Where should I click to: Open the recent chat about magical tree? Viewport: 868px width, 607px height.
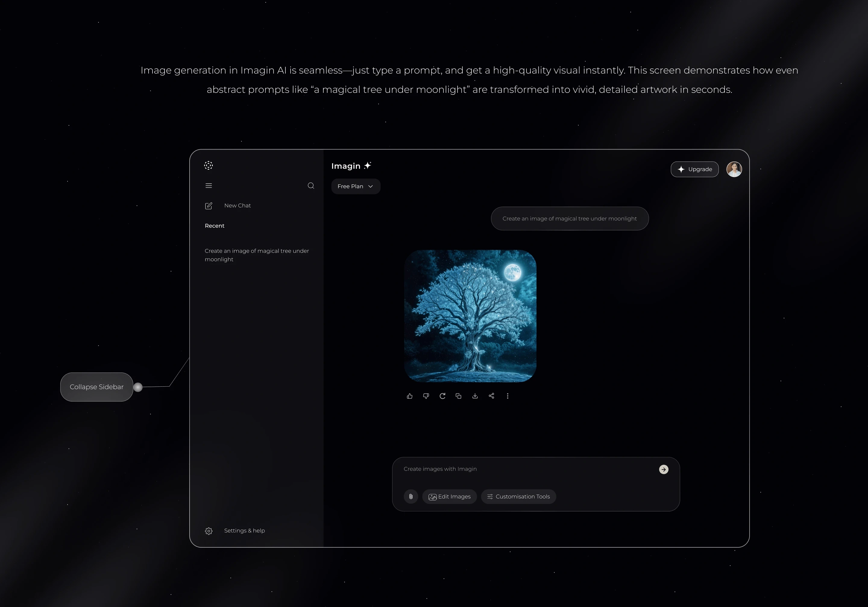pos(257,255)
